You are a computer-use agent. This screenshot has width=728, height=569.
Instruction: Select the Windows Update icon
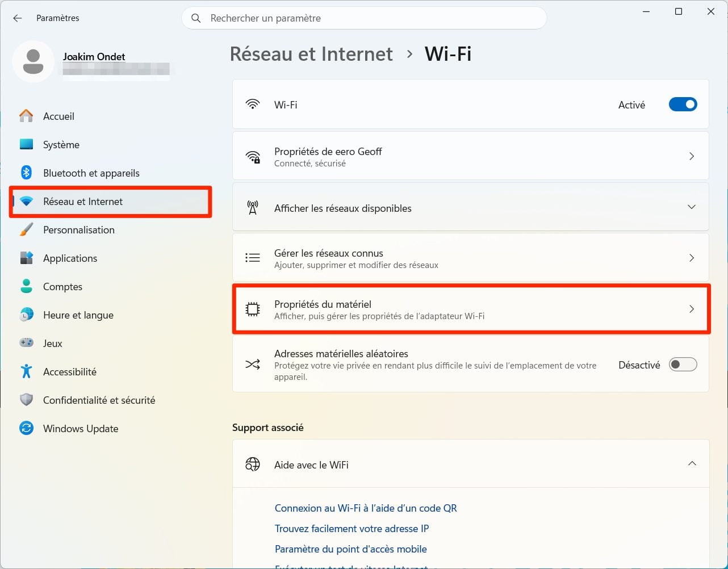[26, 428]
